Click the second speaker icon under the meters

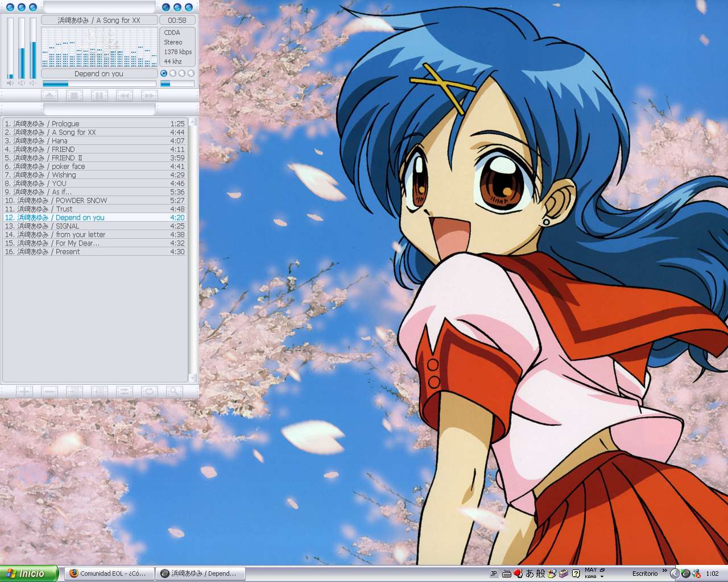click(x=22, y=83)
